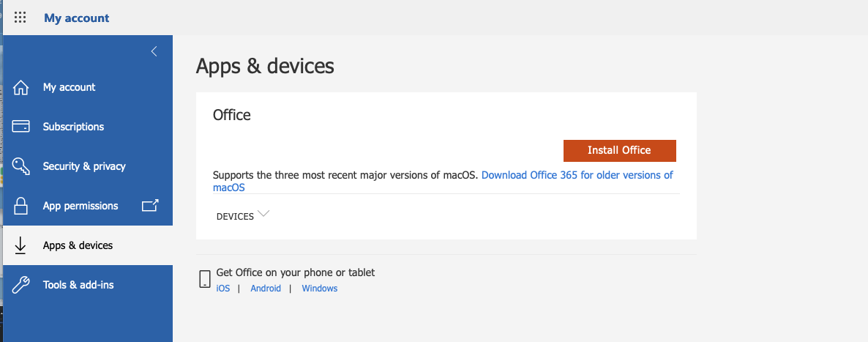Open Download Office 365 for older macOS link

coord(577,175)
